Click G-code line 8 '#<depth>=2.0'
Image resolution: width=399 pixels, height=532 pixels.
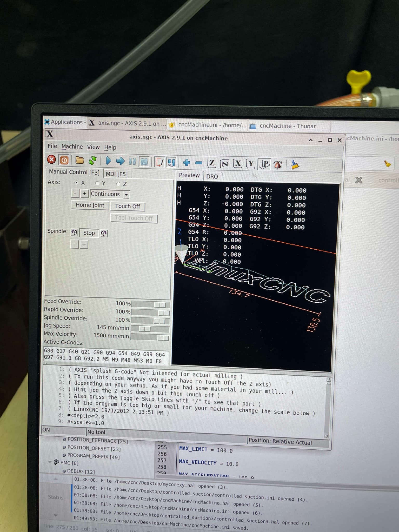(85, 416)
